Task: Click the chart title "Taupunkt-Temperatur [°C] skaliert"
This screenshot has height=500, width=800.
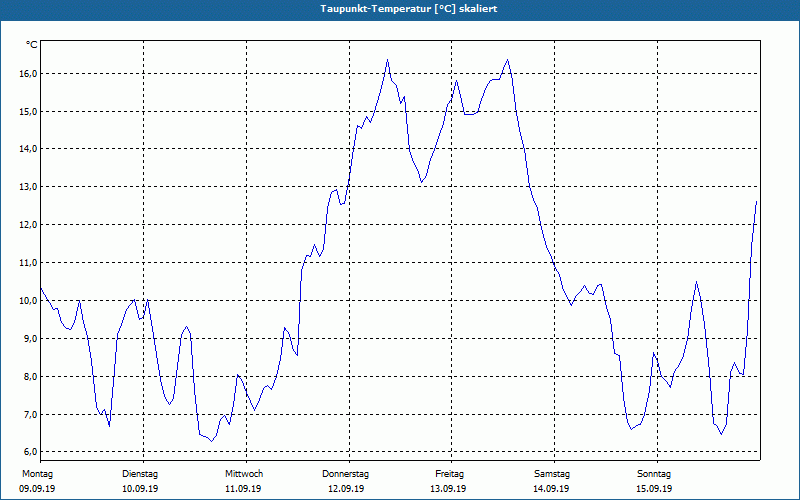Action: click(409, 9)
